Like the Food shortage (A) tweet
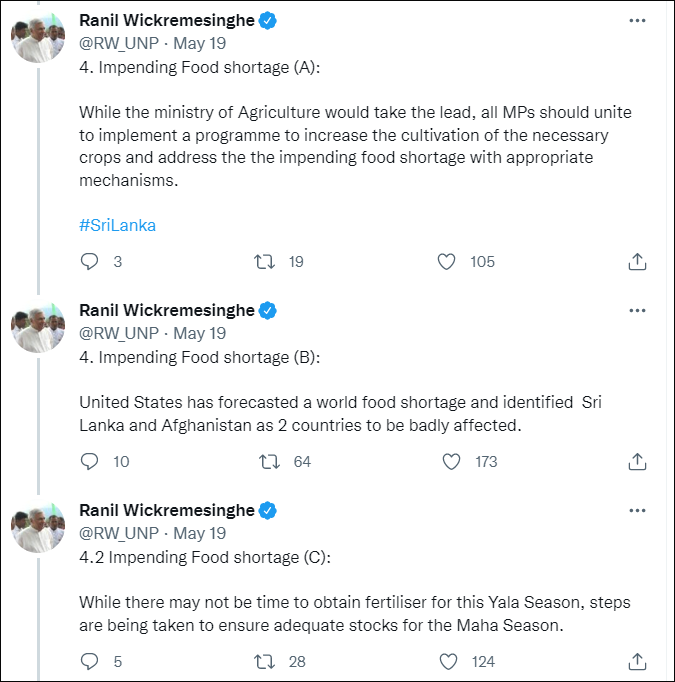 click(448, 262)
